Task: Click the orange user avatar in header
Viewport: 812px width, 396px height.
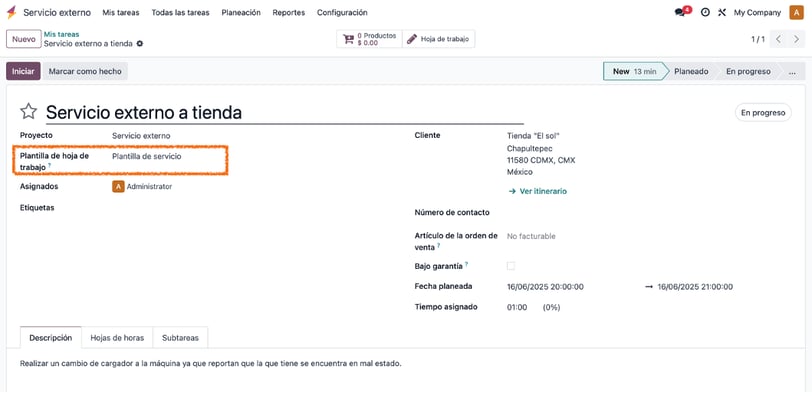Action: click(796, 12)
